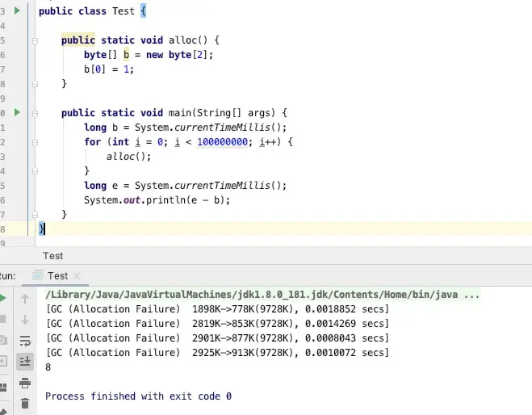Viewport: 532px width, 415px height.
Task: Click main(String[] args) signature
Action: coord(221,113)
